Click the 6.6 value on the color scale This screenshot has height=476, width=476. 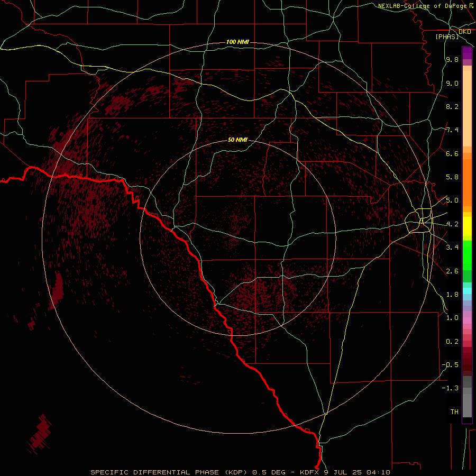point(452,153)
